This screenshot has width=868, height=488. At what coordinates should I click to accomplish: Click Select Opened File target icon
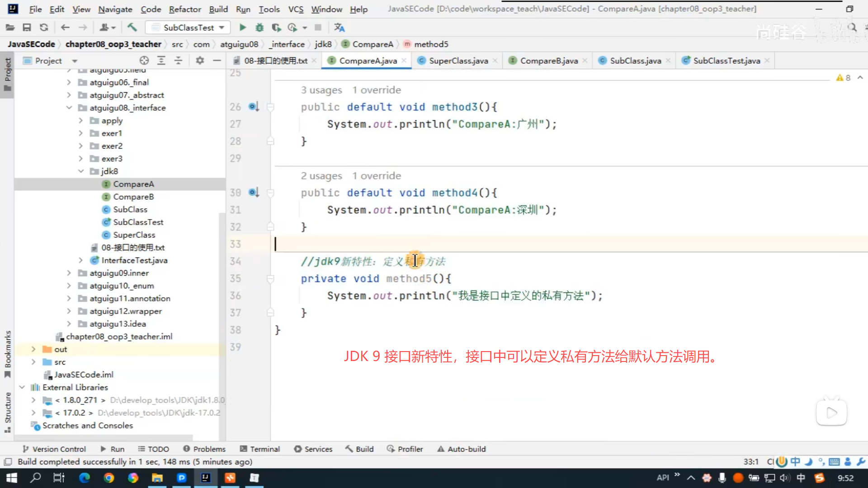pos(144,61)
